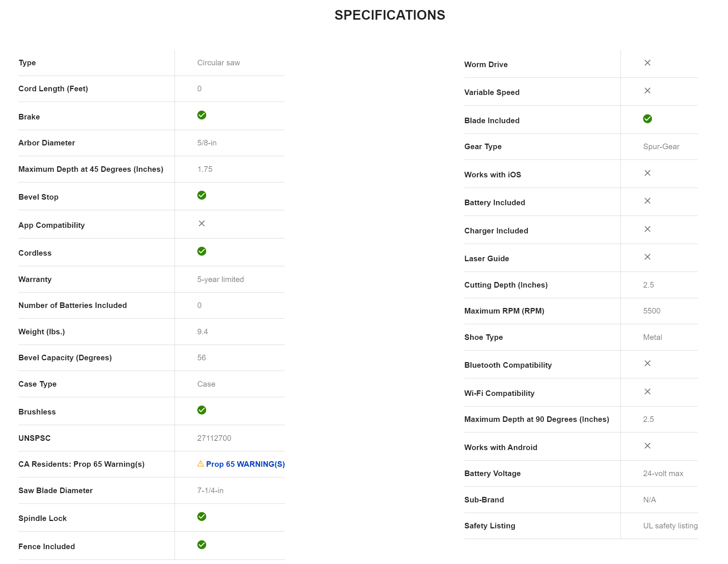Click the Cordless green checkmark icon
Screen dimensions: 728x564
(x=202, y=251)
